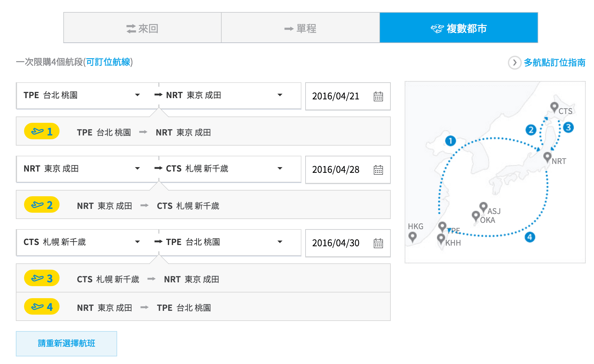Click blue route marker 2 on the map
This screenshot has height=364, width=594.
coord(531,130)
